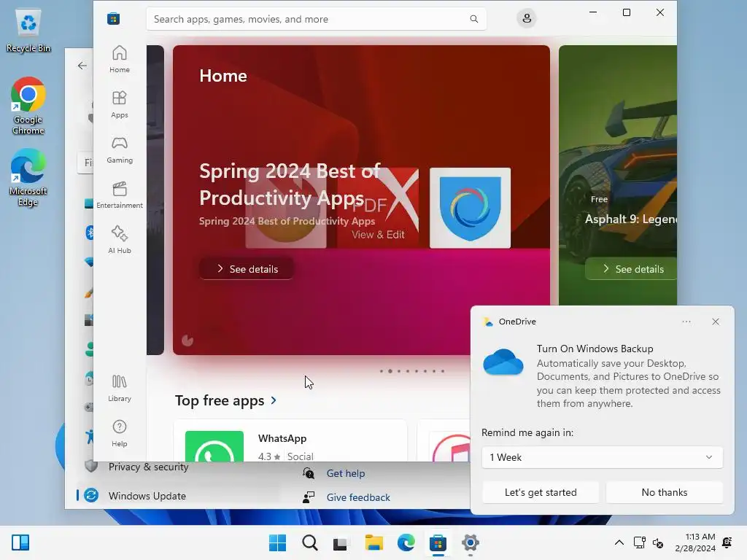This screenshot has width=747, height=560.
Task: Select the second carousel dot indicator
Action: click(x=390, y=371)
